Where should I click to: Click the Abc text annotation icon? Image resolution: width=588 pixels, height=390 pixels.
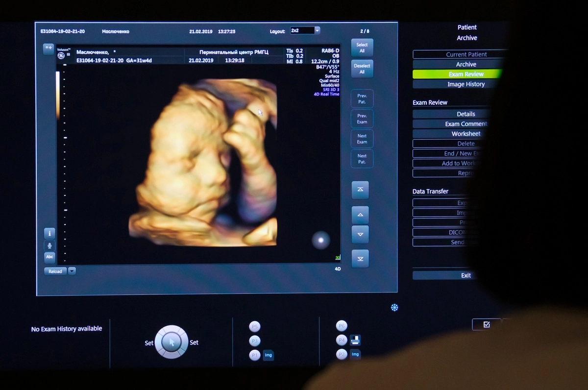(x=49, y=257)
